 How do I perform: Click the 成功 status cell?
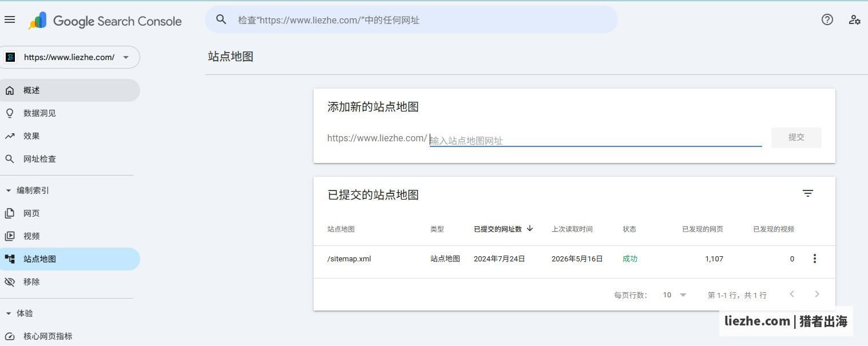click(630, 259)
